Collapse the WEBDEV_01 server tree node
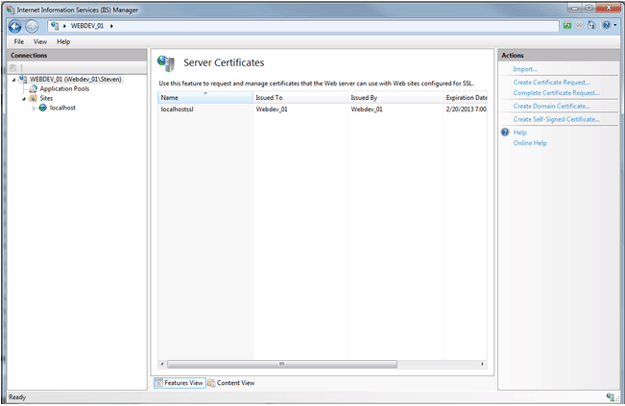625x406 pixels. click(14, 80)
